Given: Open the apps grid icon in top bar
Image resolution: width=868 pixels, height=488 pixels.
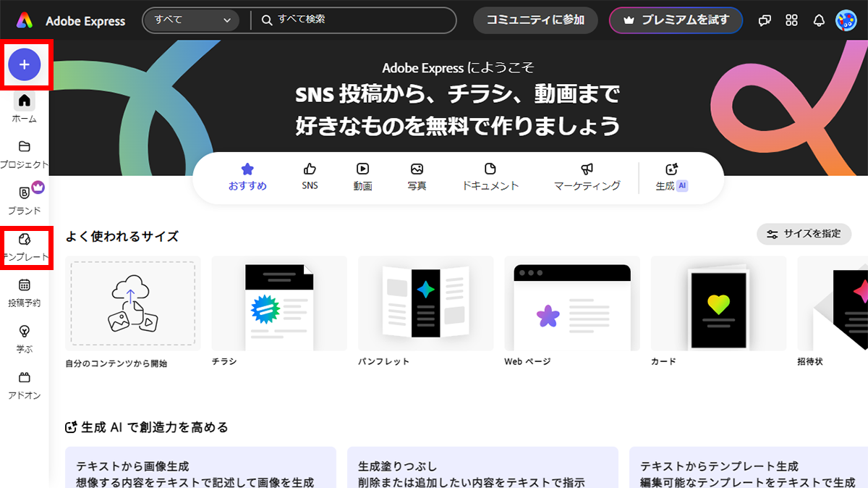Looking at the screenshot, I should coord(791,20).
